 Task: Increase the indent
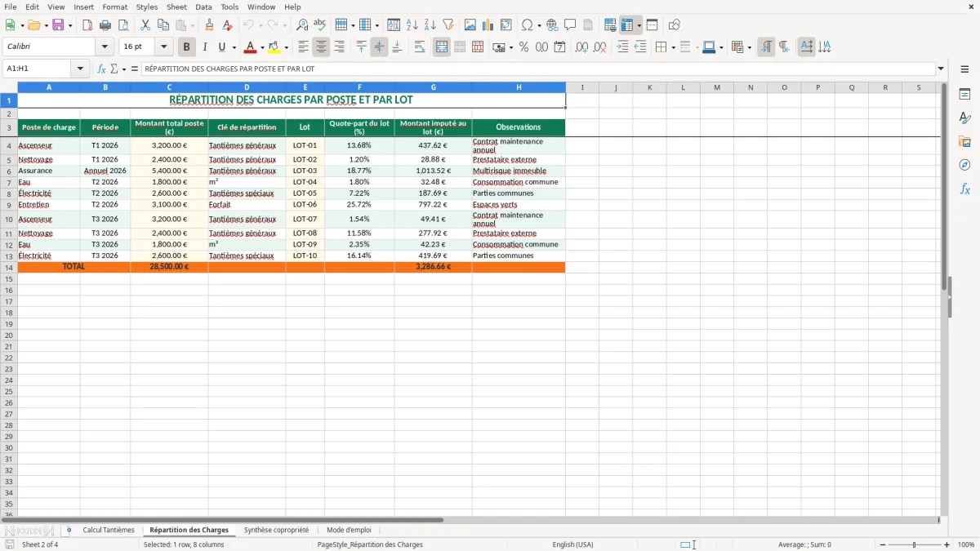pyautogui.click(x=622, y=47)
